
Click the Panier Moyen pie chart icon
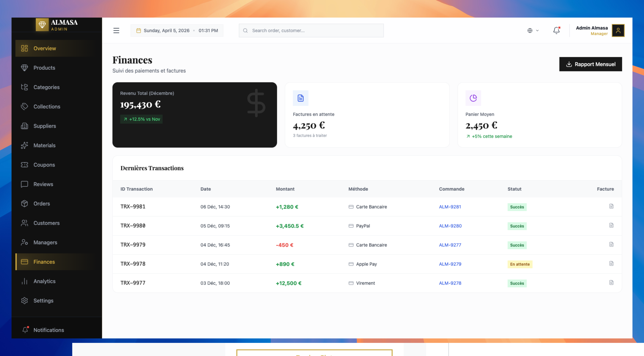pyautogui.click(x=473, y=98)
